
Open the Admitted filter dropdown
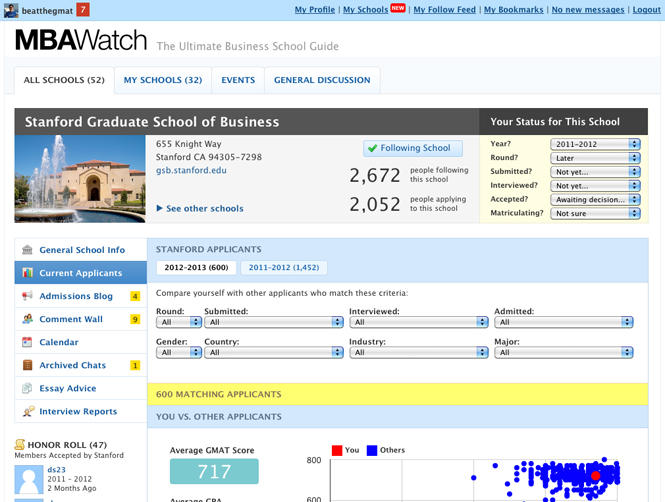click(x=564, y=322)
